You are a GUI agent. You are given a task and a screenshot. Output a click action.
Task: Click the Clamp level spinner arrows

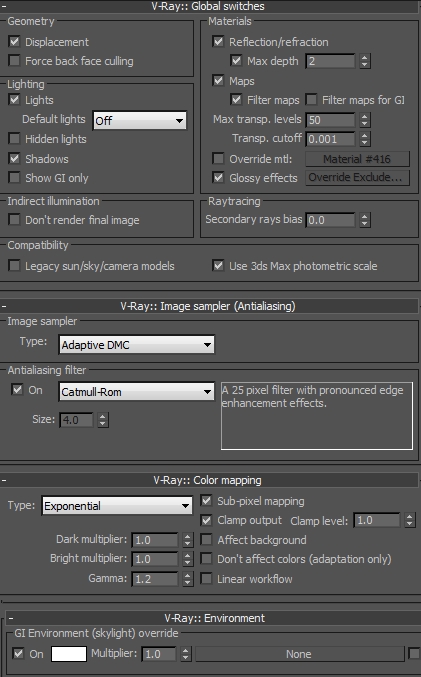tap(410, 520)
